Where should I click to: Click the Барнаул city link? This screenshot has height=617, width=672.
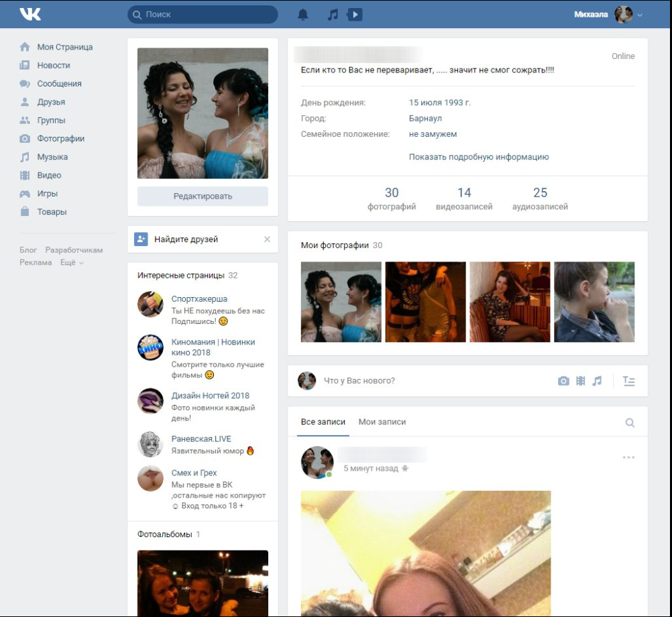point(425,118)
